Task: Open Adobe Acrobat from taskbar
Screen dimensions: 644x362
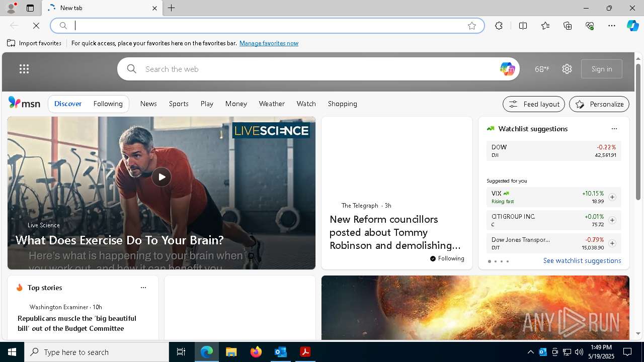Action: (305, 352)
